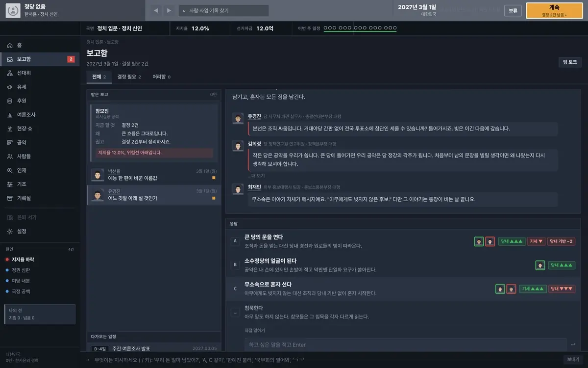
Task: Click the 하고 싶은 말을 적고 Enter field
Action: 406,344
